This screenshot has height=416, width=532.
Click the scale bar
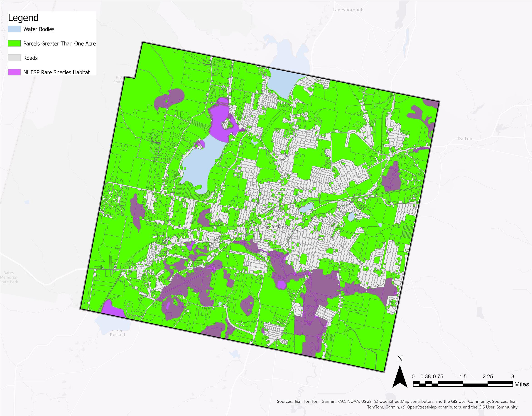pyautogui.click(x=463, y=384)
